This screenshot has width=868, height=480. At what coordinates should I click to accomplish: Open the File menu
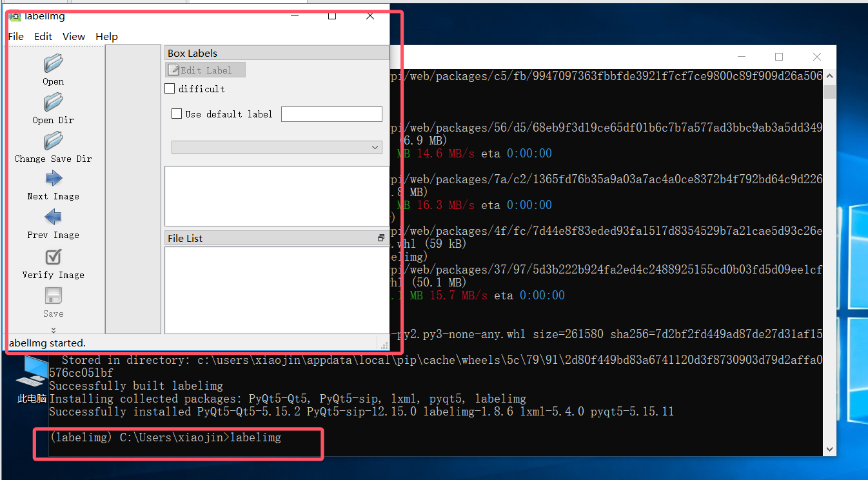click(15, 36)
